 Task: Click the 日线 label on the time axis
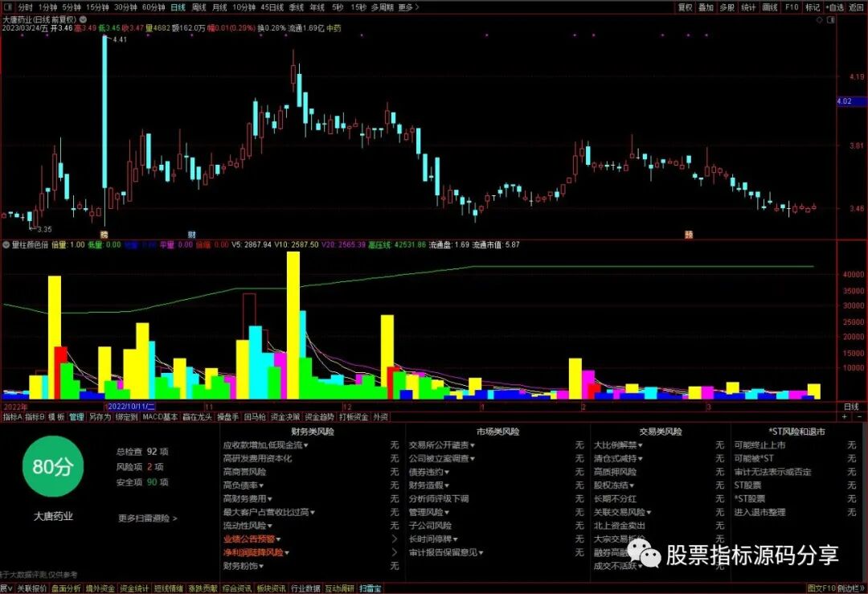[x=851, y=407]
